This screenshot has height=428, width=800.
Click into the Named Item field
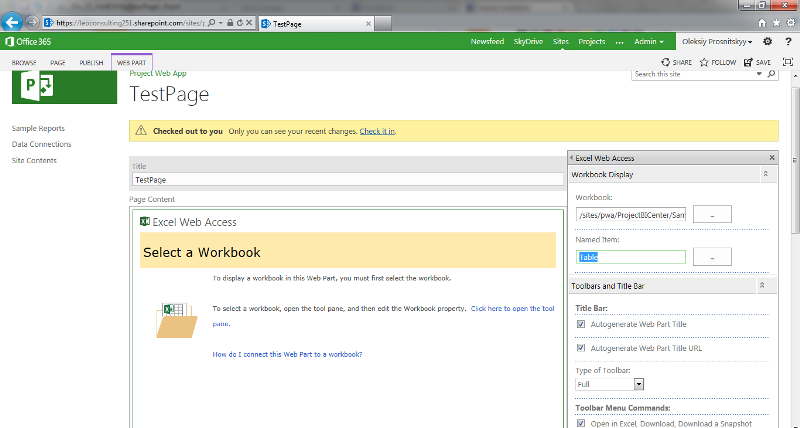click(631, 257)
